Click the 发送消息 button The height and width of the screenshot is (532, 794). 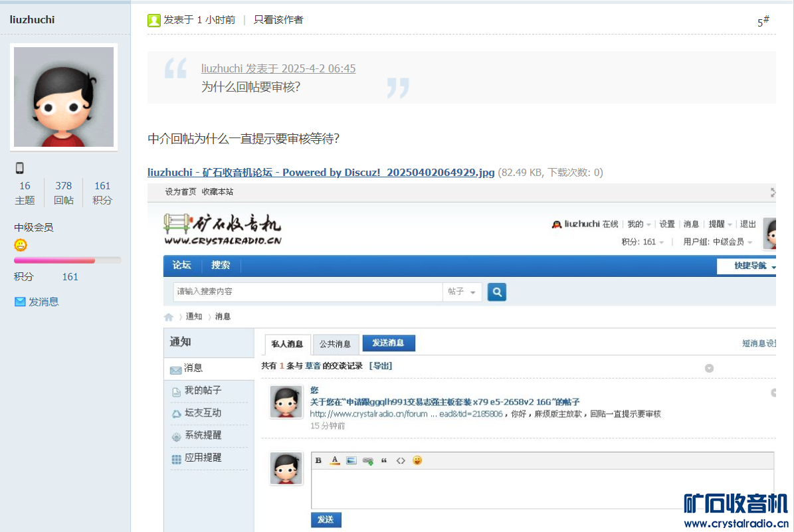click(389, 343)
